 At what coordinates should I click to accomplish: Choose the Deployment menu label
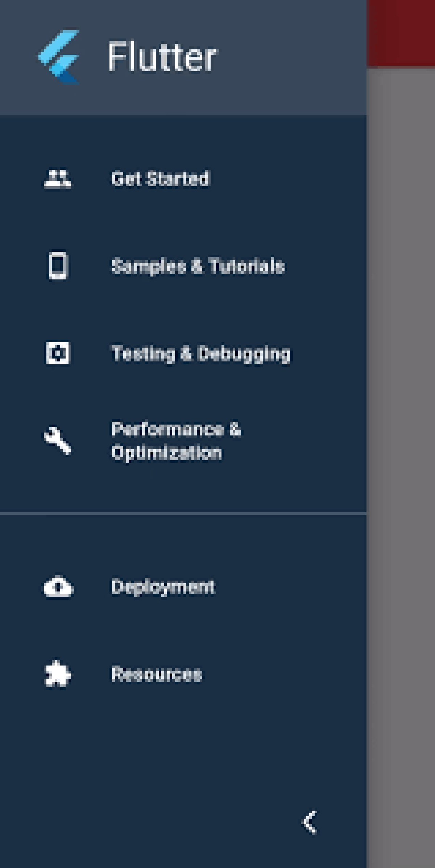pyautogui.click(x=163, y=587)
